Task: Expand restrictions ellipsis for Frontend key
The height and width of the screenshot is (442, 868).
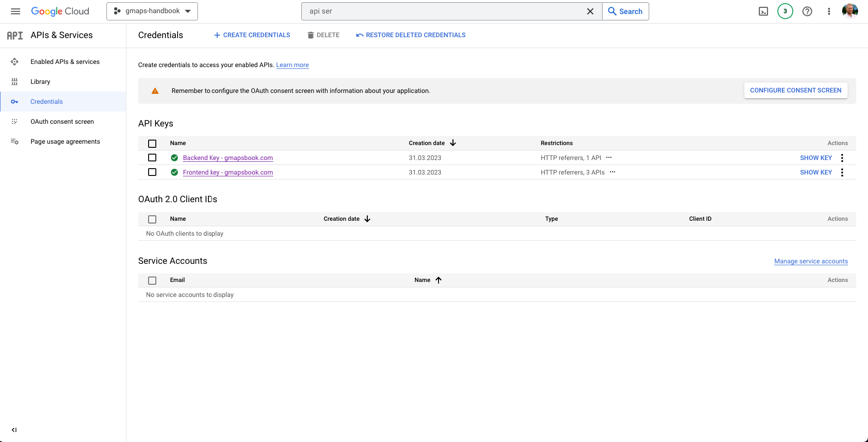Action: point(612,172)
